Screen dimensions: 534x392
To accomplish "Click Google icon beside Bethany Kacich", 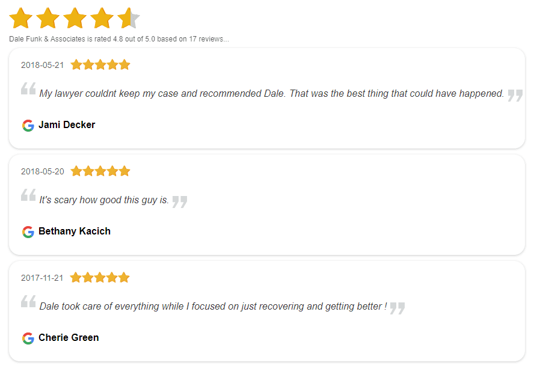I will [28, 231].
